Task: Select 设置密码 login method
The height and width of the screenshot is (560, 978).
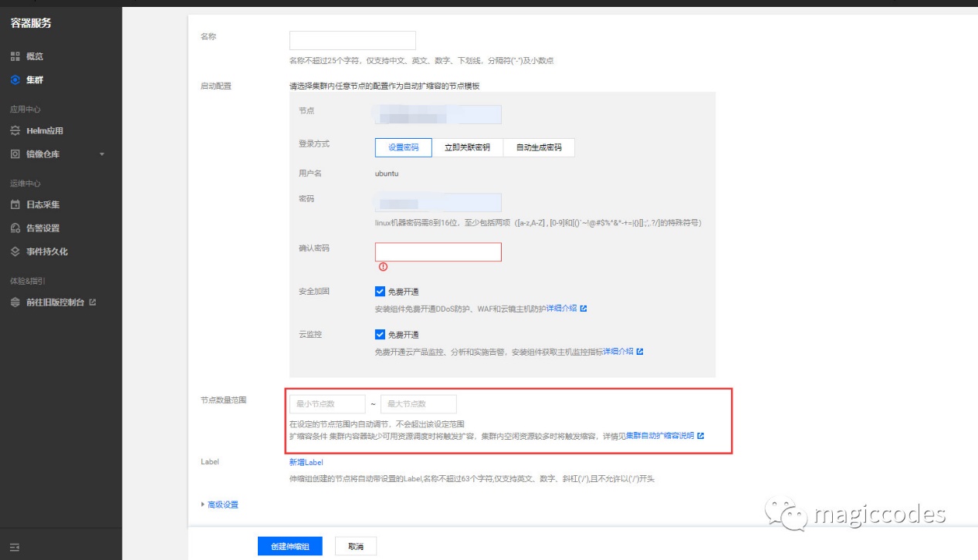Action: point(404,147)
